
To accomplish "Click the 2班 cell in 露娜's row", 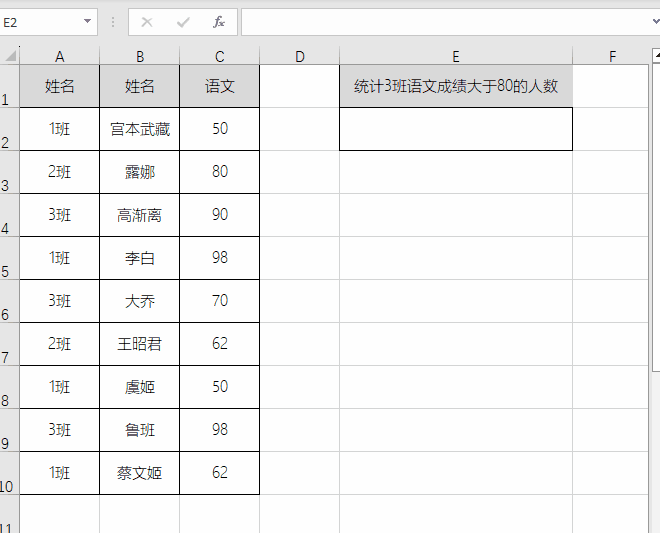I will point(59,172).
